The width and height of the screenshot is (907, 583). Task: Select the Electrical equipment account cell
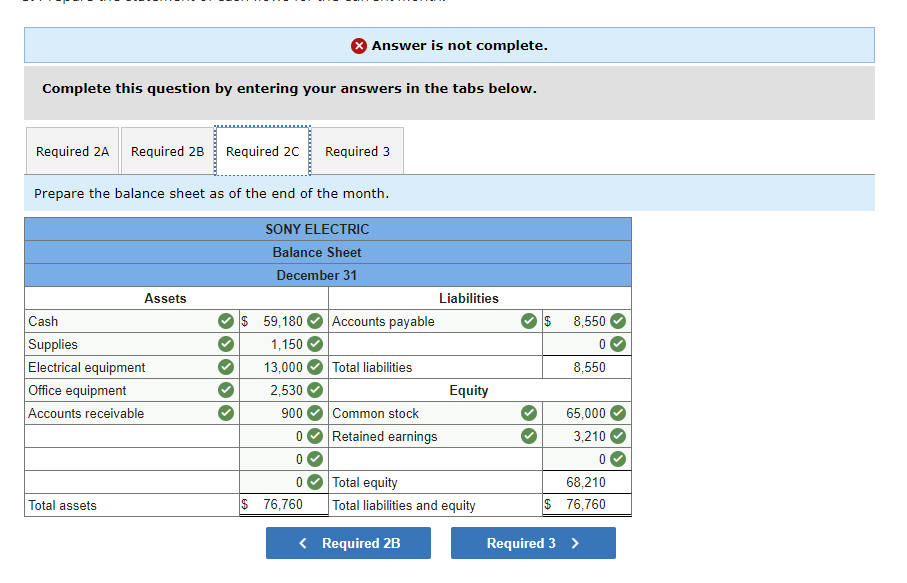point(132,367)
